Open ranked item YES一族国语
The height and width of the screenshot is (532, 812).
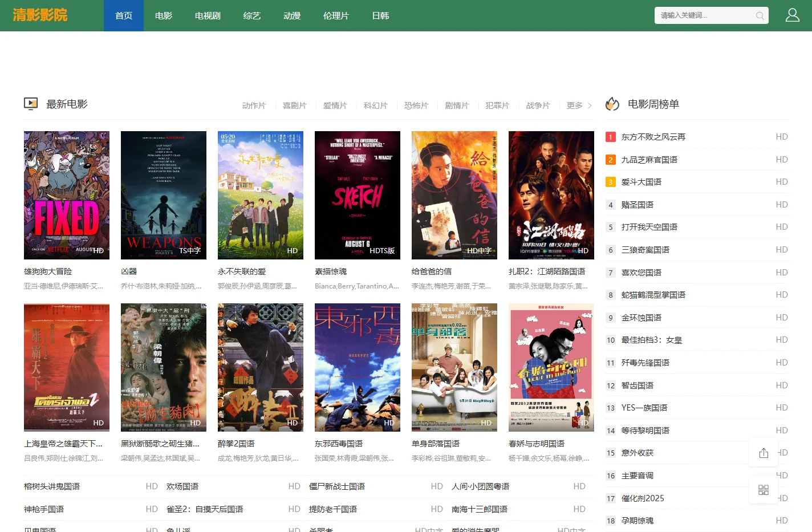coord(644,408)
